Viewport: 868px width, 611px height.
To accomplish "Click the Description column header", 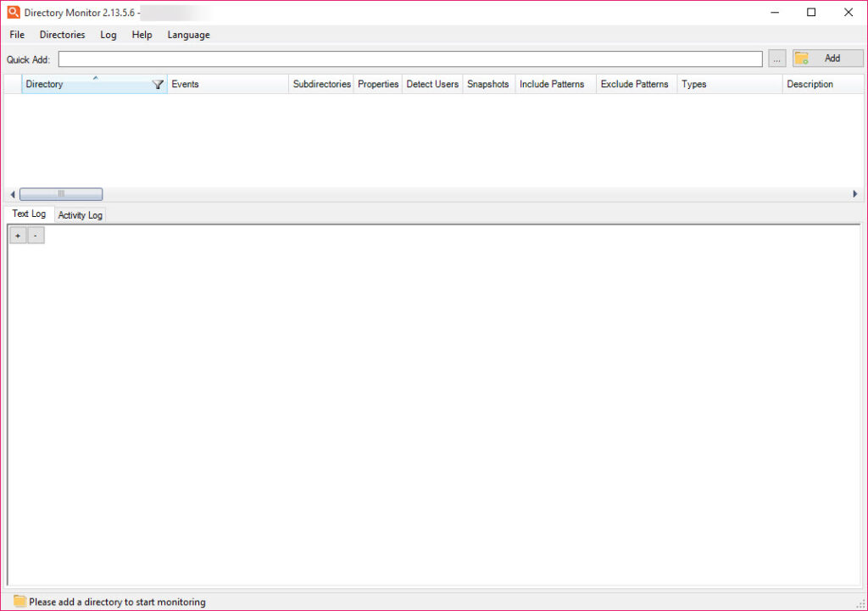I will (x=823, y=84).
